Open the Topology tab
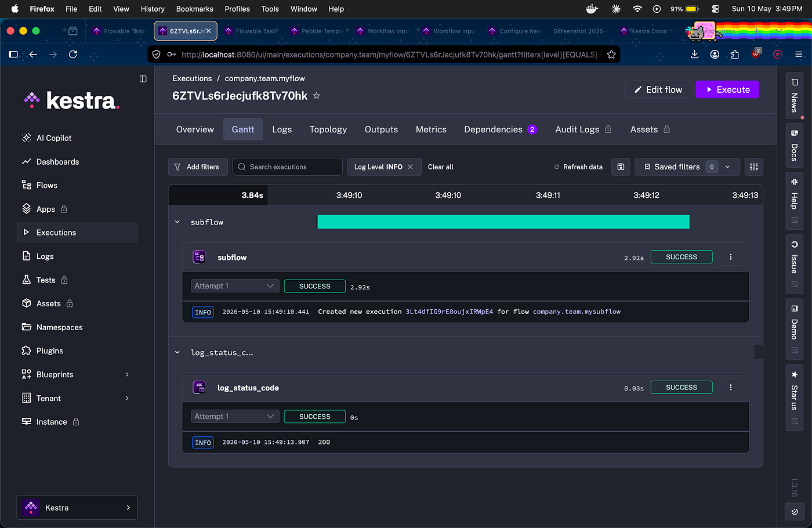This screenshot has width=812, height=528. tap(328, 129)
